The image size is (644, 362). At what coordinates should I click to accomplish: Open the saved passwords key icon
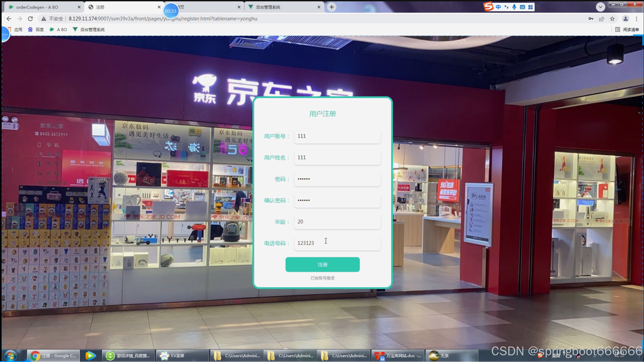point(591,19)
